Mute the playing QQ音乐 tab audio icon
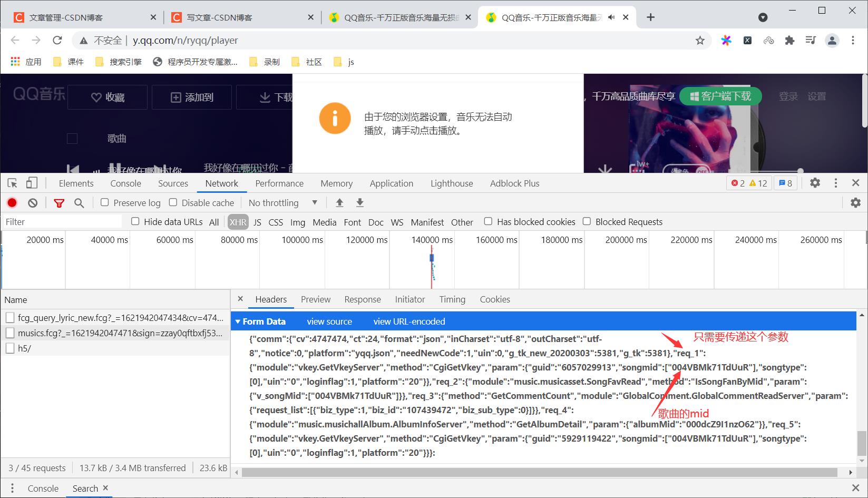 (611, 17)
